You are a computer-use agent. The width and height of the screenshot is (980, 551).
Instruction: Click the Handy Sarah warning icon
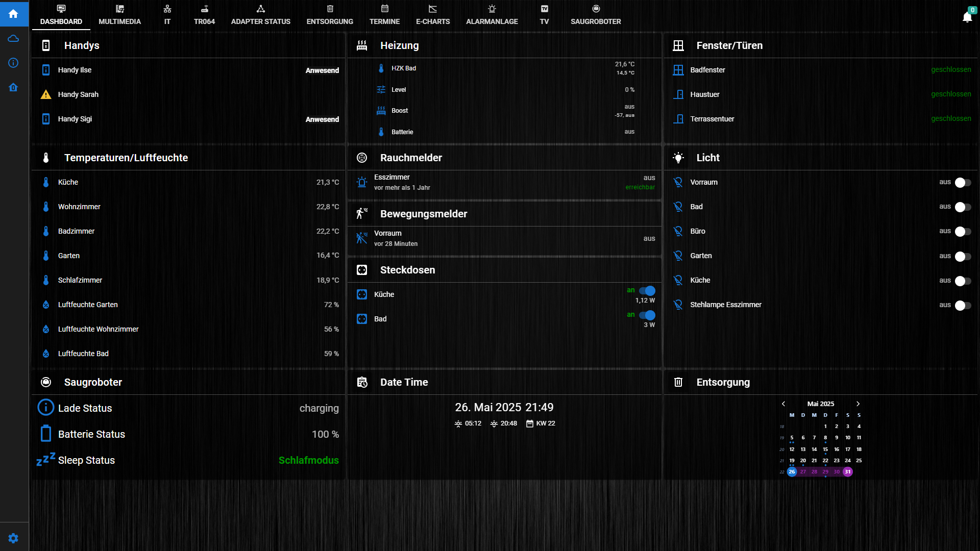(x=46, y=94)
